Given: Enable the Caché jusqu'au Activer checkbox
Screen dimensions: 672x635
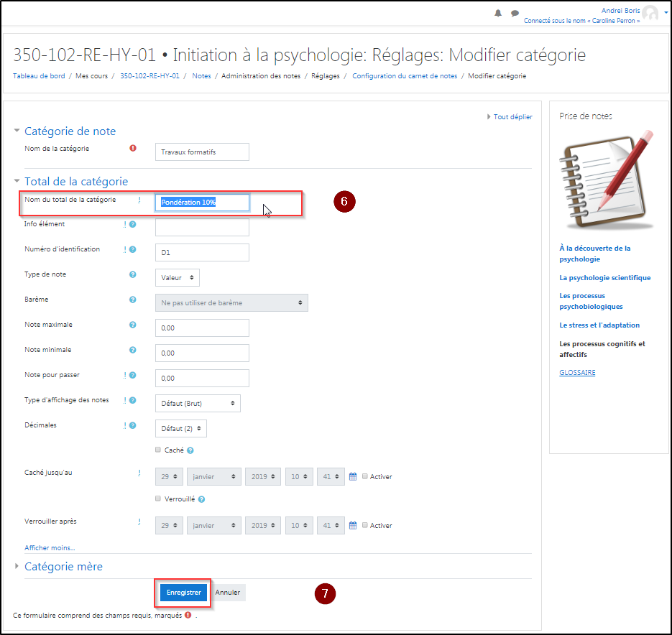Looking at the screenshot, I should (366, 476).
